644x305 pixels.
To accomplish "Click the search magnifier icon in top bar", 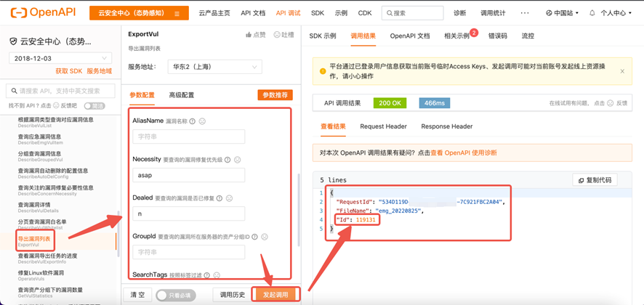I will coord(389,13).
